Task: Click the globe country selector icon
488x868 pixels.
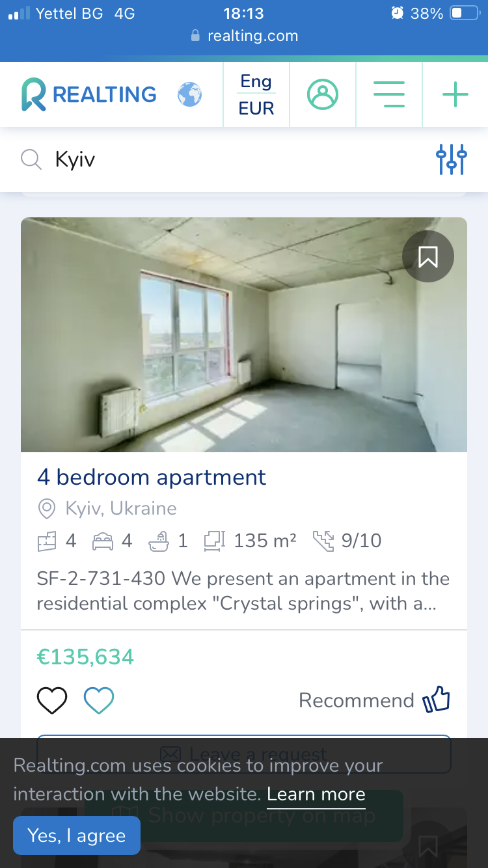Action: pyautogui.click(x=190, y=95)
